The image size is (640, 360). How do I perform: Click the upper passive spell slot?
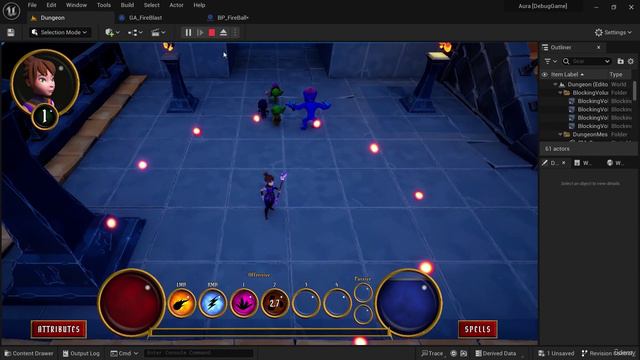pos(363,292)
